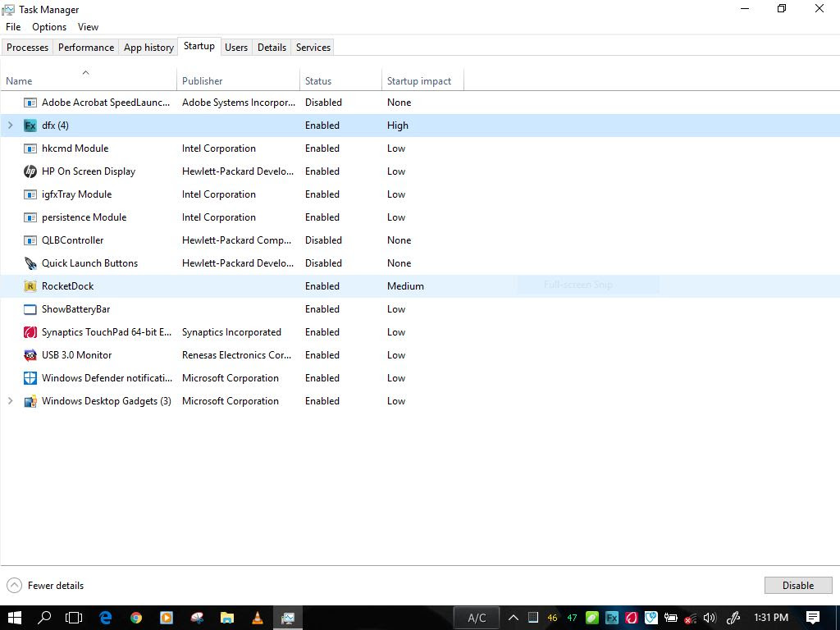Open the Options menu
This screenshot has height=630, width=840.
click(x=49, y=27)
